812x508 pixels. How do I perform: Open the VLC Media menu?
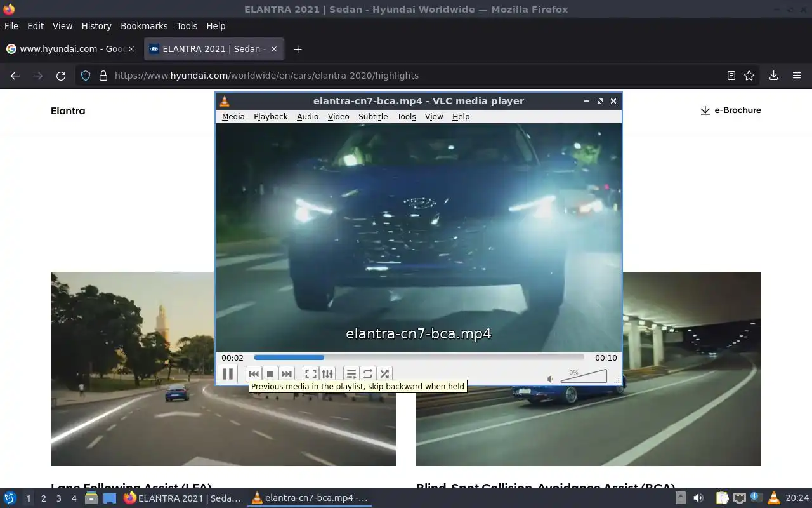pyautogui.click(x=233, y=117)
